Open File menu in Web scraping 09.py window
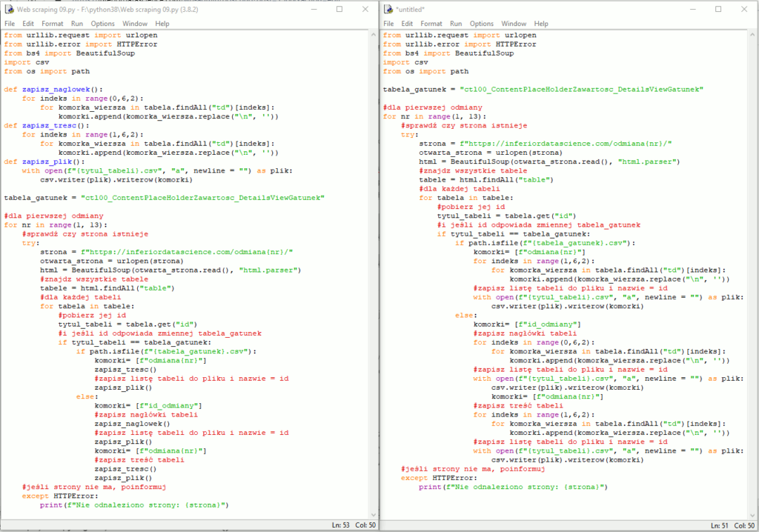 (10, 24)
